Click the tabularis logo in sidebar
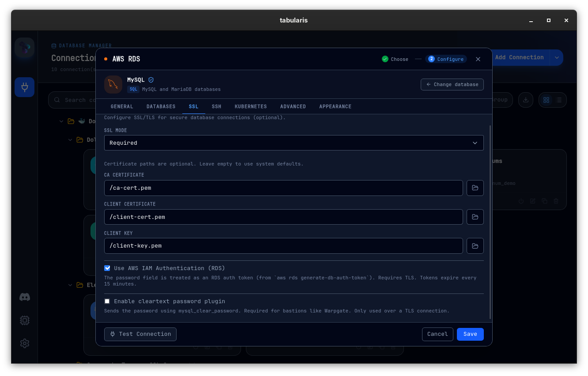This screenshot has width=588, height=376. point(24,48)
